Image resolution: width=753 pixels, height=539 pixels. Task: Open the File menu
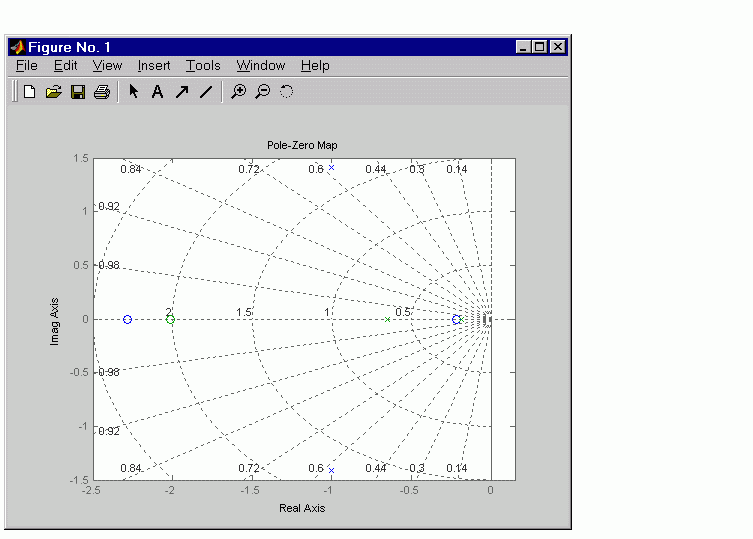coord(26,65)
